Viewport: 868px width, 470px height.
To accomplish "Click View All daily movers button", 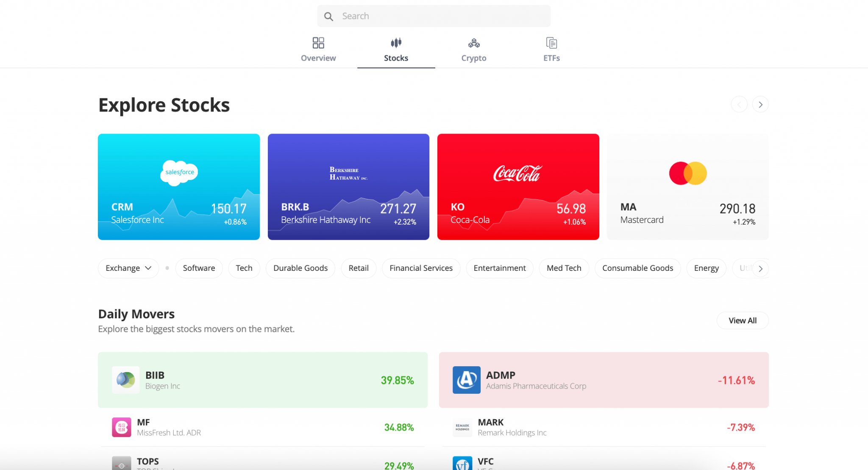I will [742, 320].
